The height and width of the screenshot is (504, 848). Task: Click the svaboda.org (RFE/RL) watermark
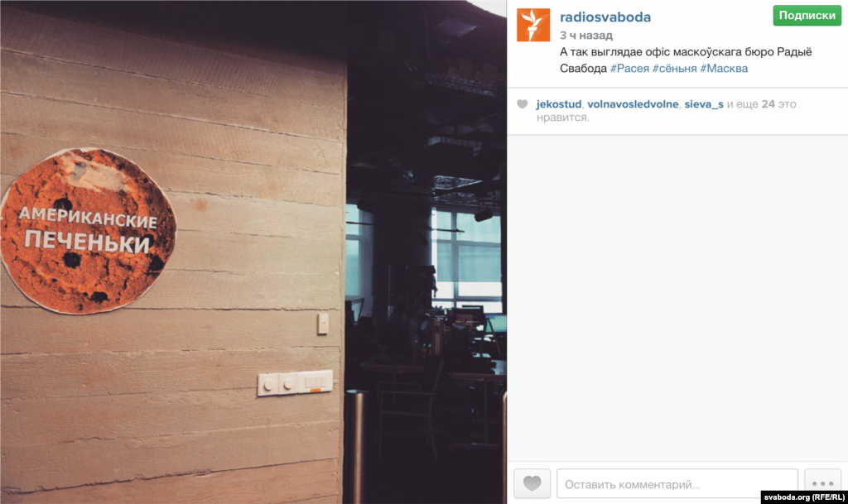(804, 497)
